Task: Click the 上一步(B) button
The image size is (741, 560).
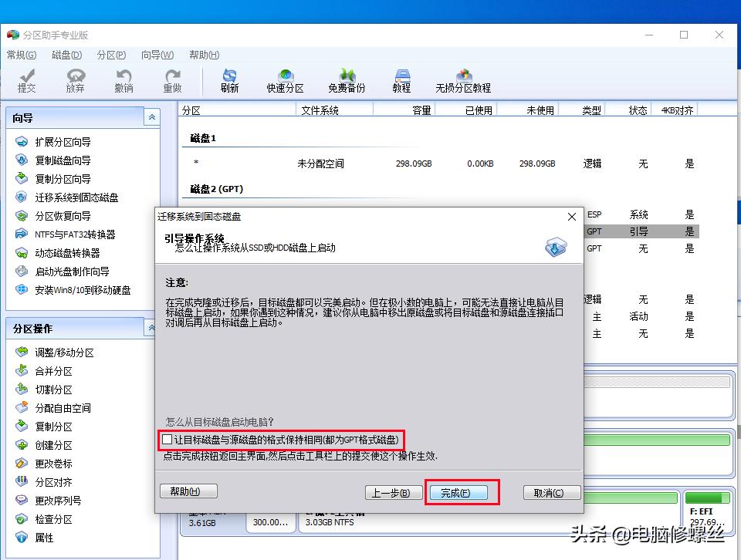Action: pos(394,491)
